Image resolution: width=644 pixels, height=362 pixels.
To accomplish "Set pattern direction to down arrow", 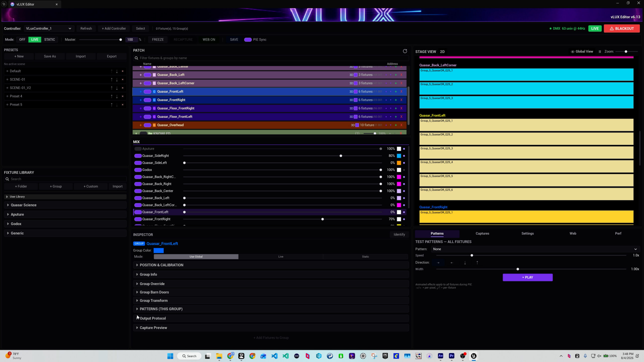I will coord(465,263).
